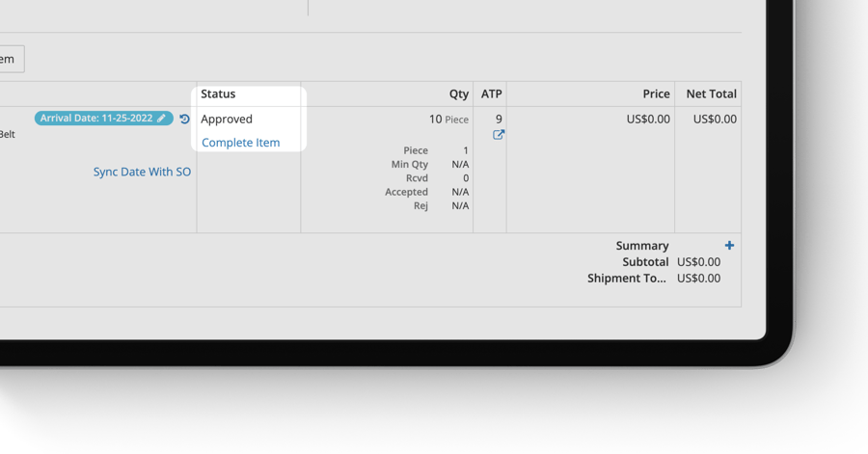Viewport: 868px width, 454px height.
Task: Click the ATP column header
Action: click(x=492, y=94)
